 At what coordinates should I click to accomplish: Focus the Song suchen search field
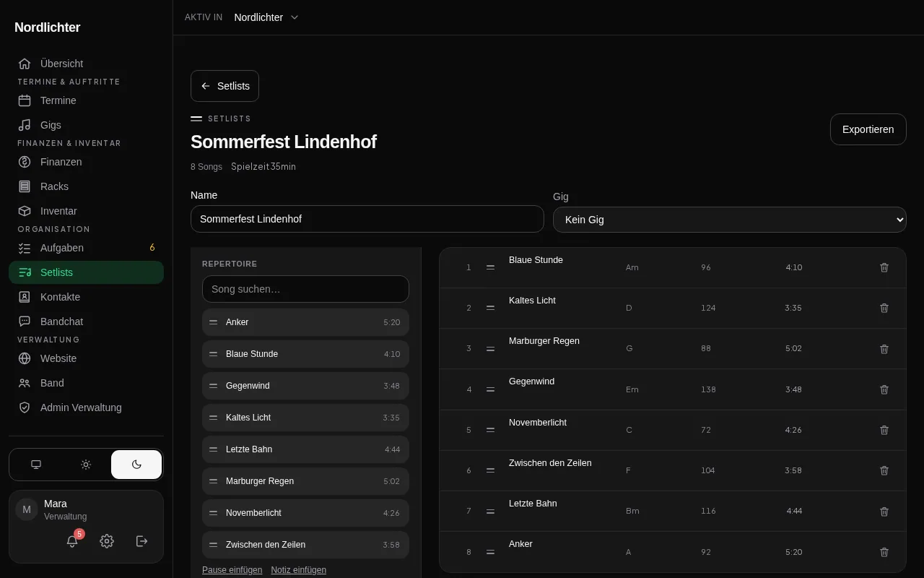tap(305, 289)
